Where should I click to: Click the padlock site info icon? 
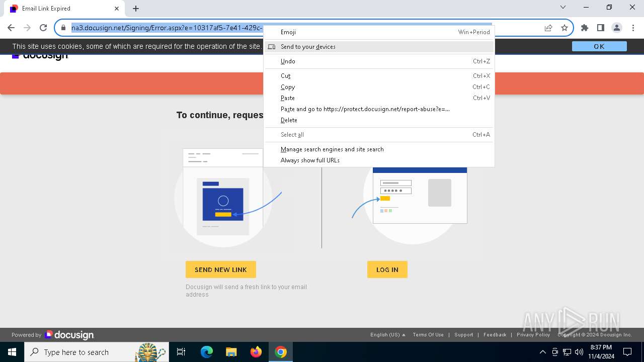(63, 28)
